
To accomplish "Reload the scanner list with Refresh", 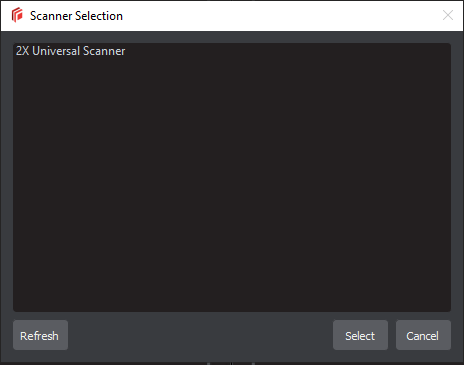I will 40,335.
